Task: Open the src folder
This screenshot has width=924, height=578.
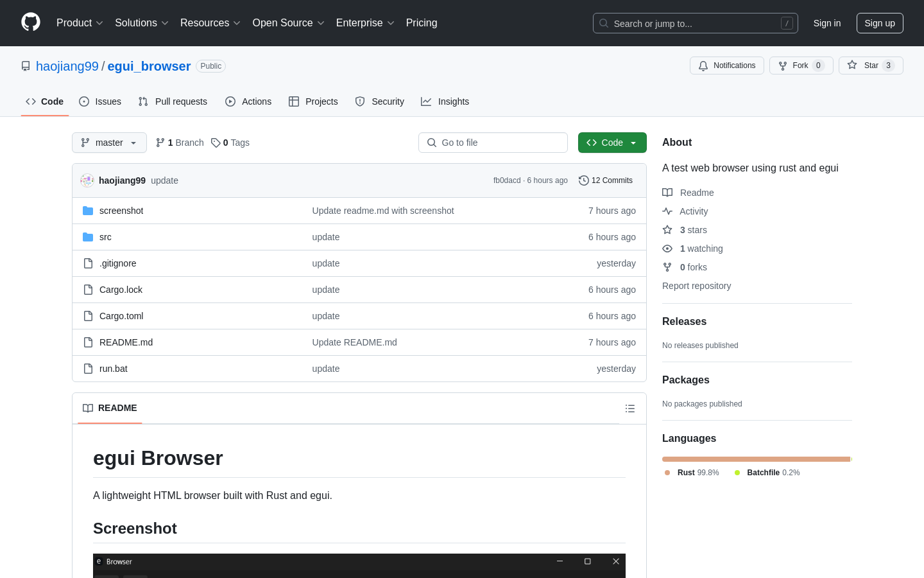Action: [105, 237]
